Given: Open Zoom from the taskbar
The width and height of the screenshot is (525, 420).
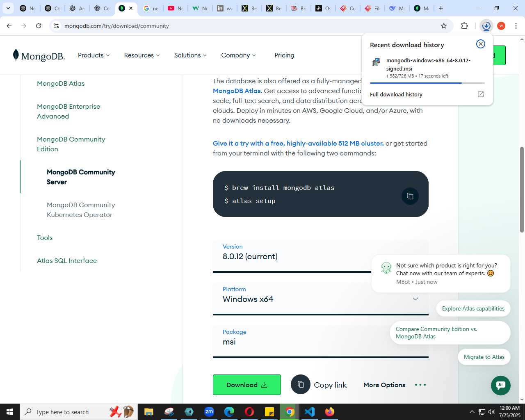Looking at the screenshot, I should tap(209, 412).
